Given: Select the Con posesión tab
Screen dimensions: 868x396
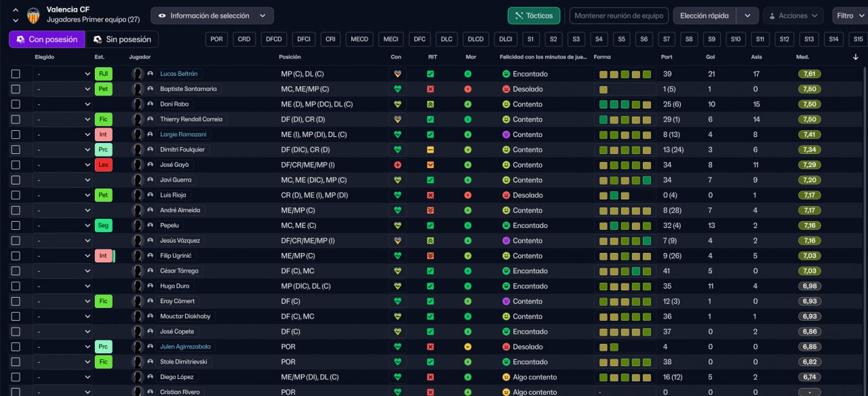Looking at the screenshot, I should [47, 39].
